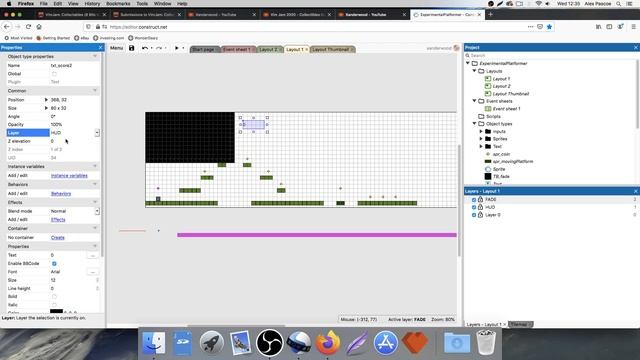Reload the page in Firefox
640x360 pixels.
click(28, 27)
